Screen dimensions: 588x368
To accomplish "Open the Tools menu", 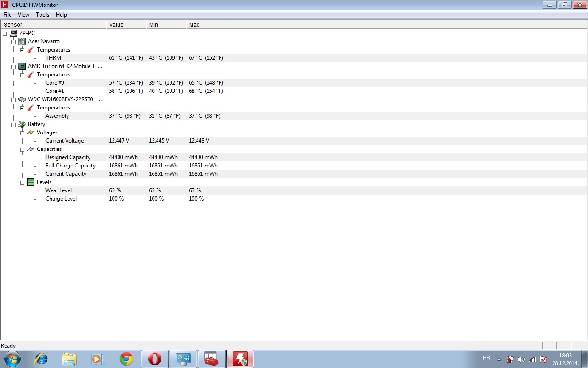I will coord(43,15).
